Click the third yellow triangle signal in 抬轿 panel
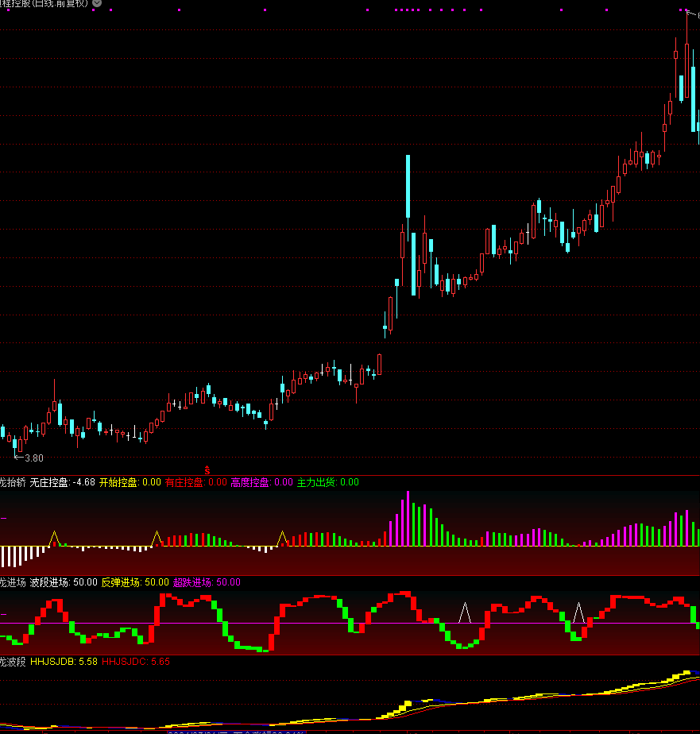The width and height of the screenshot is (700, 734). pyautogui.click(x=282, y=539)
